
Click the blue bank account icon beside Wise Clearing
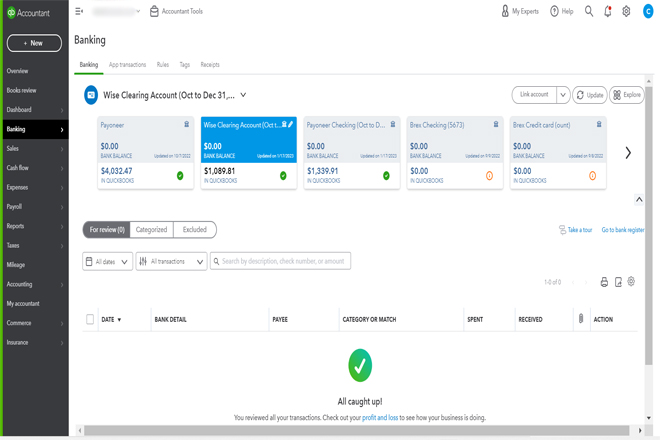pos(91,95)
